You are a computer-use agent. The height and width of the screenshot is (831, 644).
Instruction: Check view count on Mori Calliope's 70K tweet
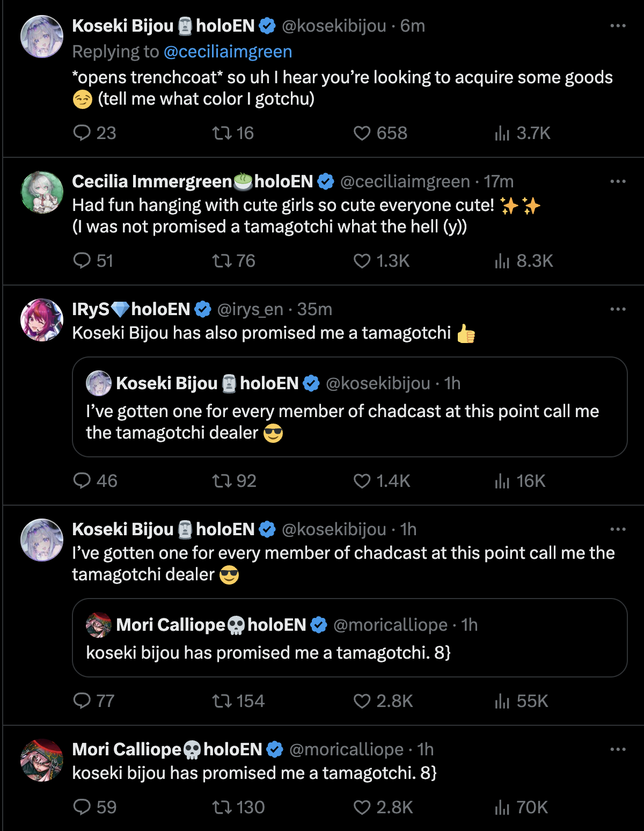tap(521, 807)
